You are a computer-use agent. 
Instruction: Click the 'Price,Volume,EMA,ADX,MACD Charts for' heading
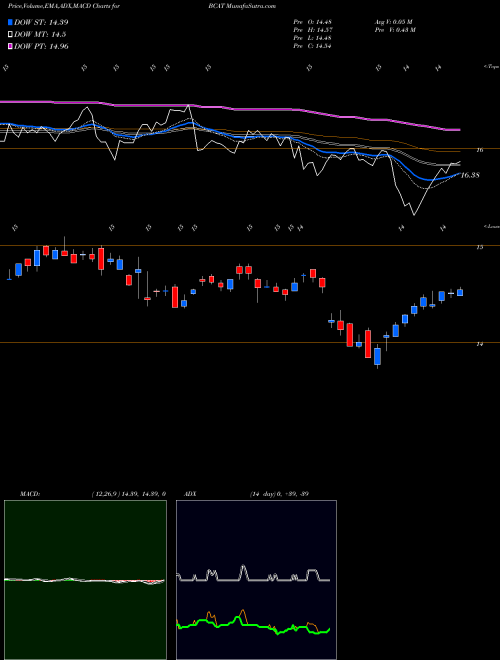click(64, 6)
